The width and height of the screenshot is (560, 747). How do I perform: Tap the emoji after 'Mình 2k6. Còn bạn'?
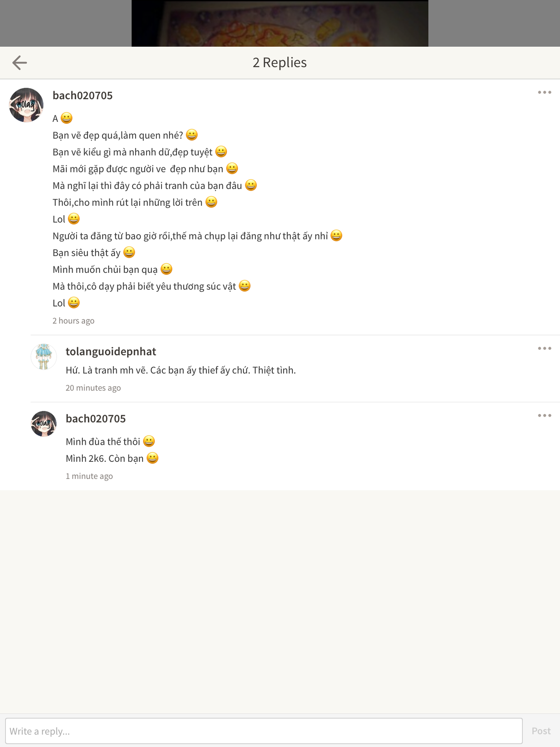152,458
